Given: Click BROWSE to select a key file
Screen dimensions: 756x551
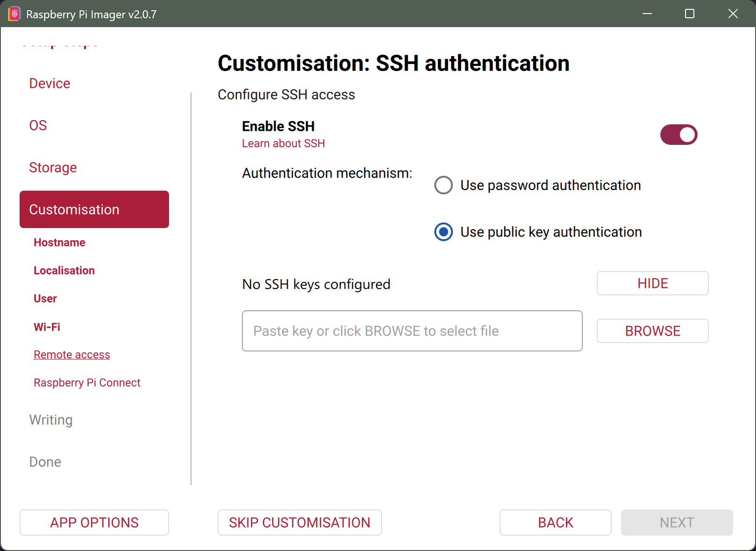Looking at the screenshot, I should pyautogui.click(x=652, y=331).
